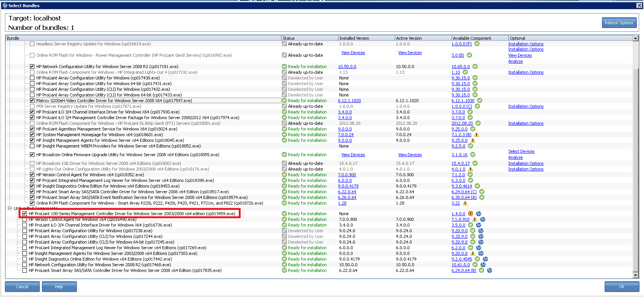Click the yellow warning icon beside 7.1.0.910
The width and height of the screenshot is (644, 298).
pyautogui.click(x=474, y=219)
